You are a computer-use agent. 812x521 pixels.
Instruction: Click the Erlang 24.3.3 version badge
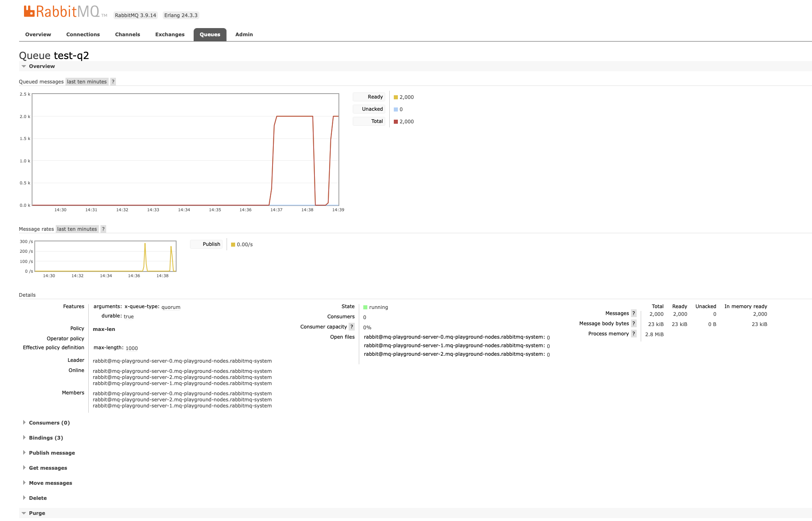pyautogui.click(x=181, y=15)
